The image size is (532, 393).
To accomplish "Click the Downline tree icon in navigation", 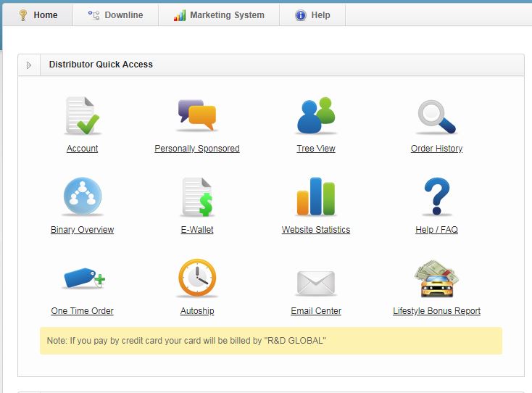I will click(93, 15).
